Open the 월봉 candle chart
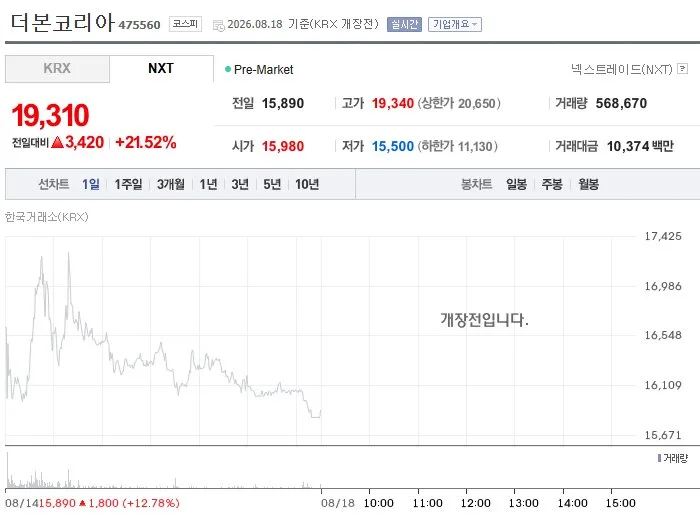 588,184
